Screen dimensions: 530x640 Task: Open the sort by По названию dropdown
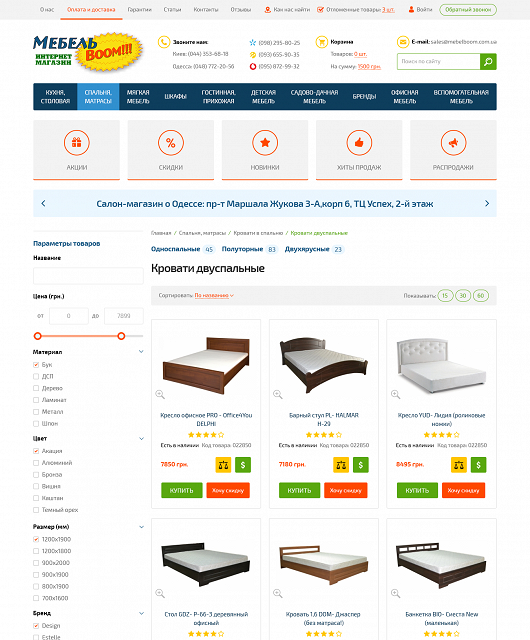pos(214,295)
